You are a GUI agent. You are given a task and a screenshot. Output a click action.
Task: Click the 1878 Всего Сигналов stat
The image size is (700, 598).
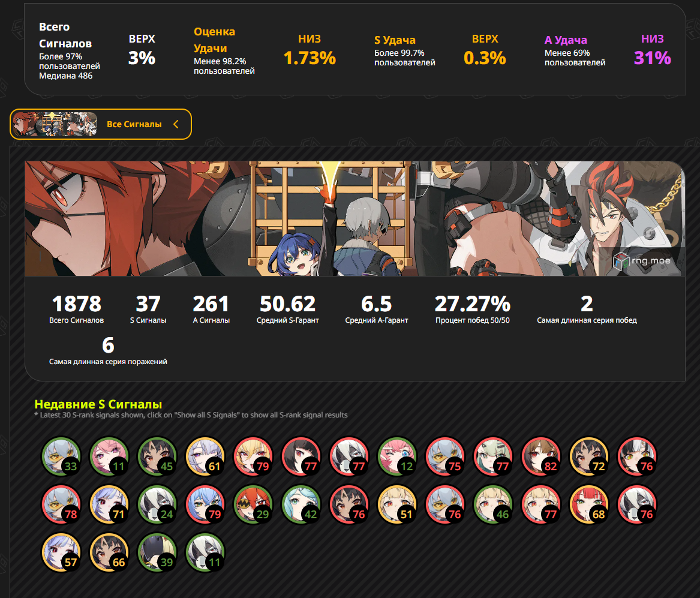tap(76, 309)
